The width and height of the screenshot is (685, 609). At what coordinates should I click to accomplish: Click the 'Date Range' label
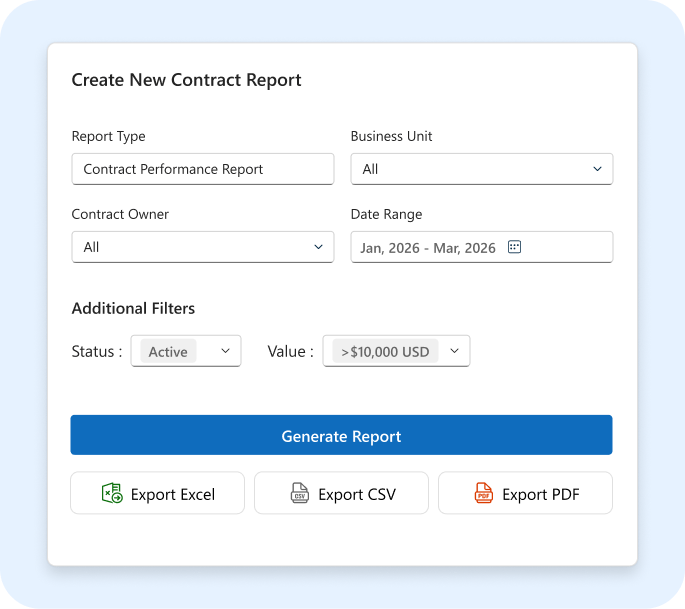point(387,215)
